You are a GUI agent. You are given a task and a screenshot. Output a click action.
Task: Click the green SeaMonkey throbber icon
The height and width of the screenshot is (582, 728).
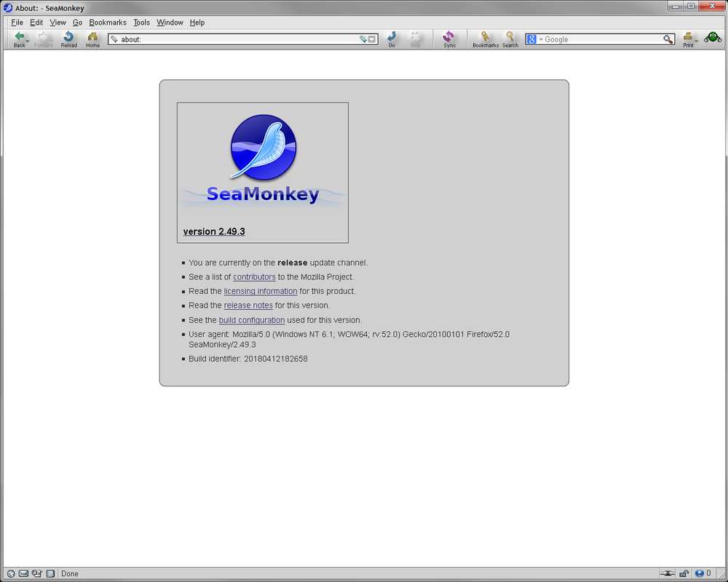[x=712, y=38]
